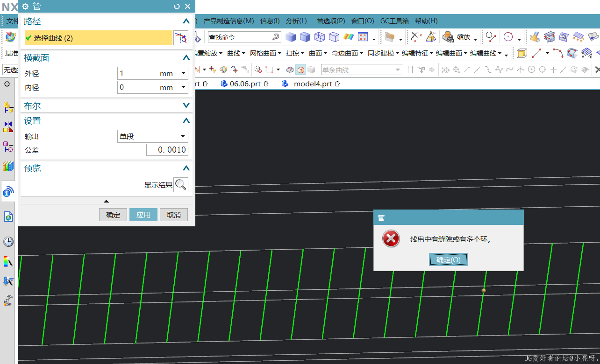600x364 pixels.
Task: Click the measure distance X icon
Action: click(416, 37)
